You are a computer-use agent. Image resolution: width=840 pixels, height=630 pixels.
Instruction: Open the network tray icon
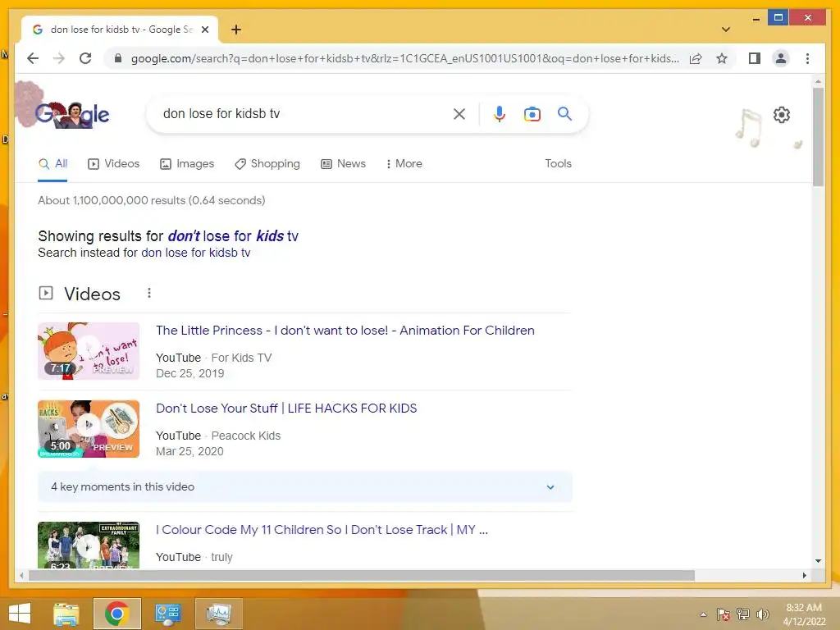[x=743, y=614]
